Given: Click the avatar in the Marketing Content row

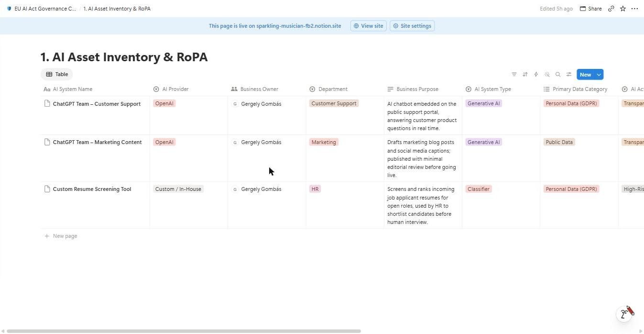Looking at the screenshot, I should pyautogui.click(x=235, y=142).
